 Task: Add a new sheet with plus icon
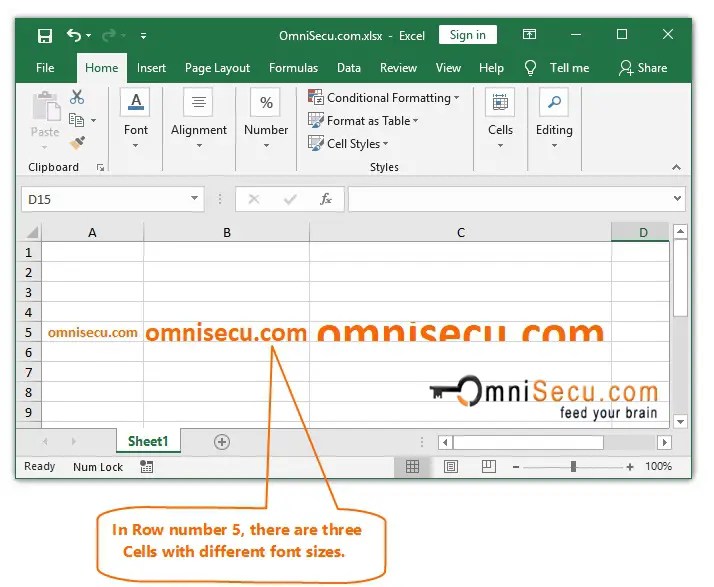pos(222,442)
